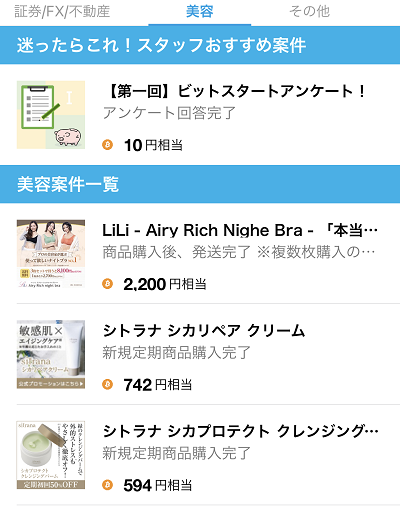Open the LiLi - Airy Rich Nighe Bra listing title
This screenshot has height=508, width=400.
(240, 231)
